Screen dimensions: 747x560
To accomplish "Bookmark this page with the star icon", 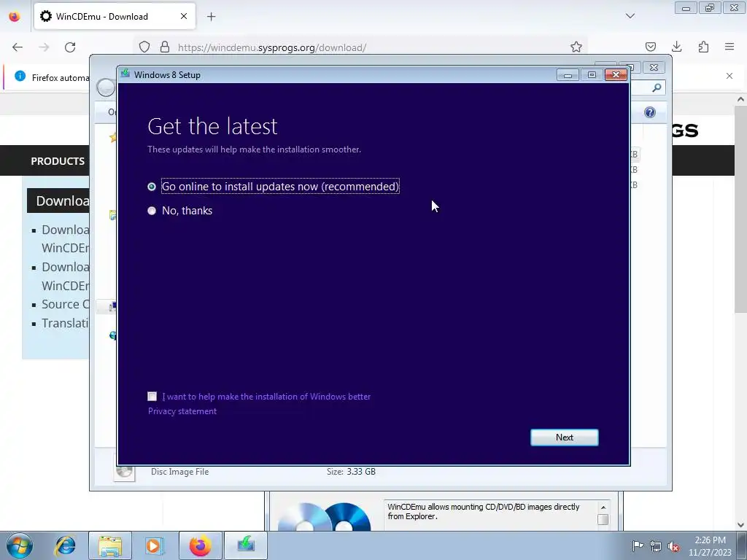I will click(576, 47).
